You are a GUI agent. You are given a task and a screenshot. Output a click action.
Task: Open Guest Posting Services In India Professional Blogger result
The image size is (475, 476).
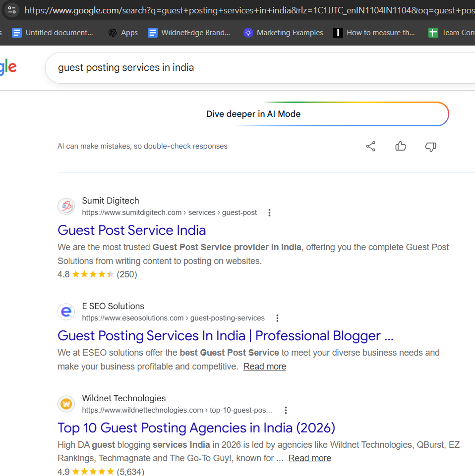[226, 336]
